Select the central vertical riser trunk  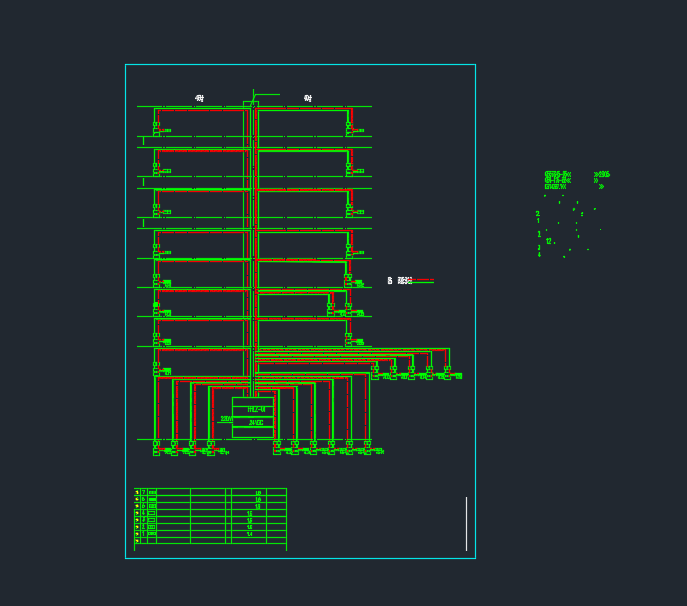252,250
